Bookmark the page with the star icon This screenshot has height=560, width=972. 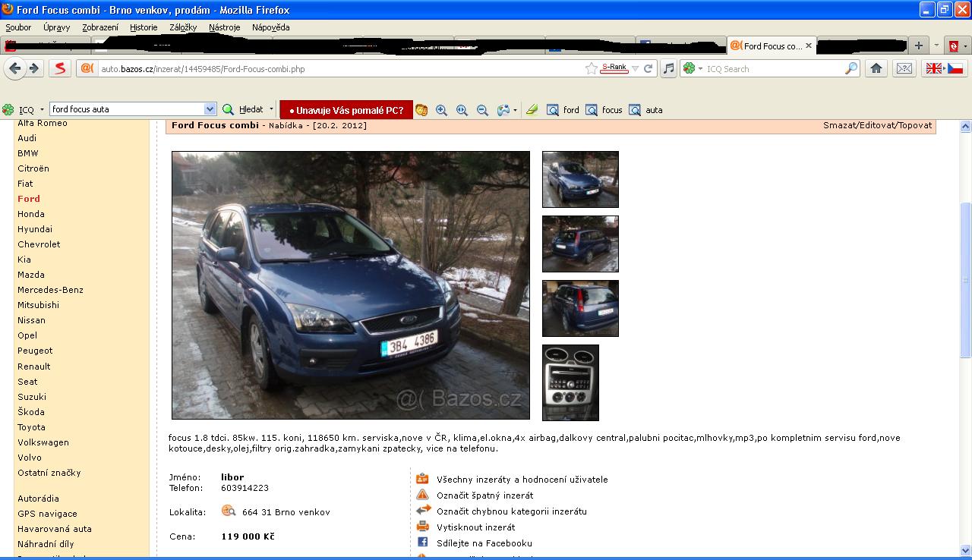(x=592, y=68)
